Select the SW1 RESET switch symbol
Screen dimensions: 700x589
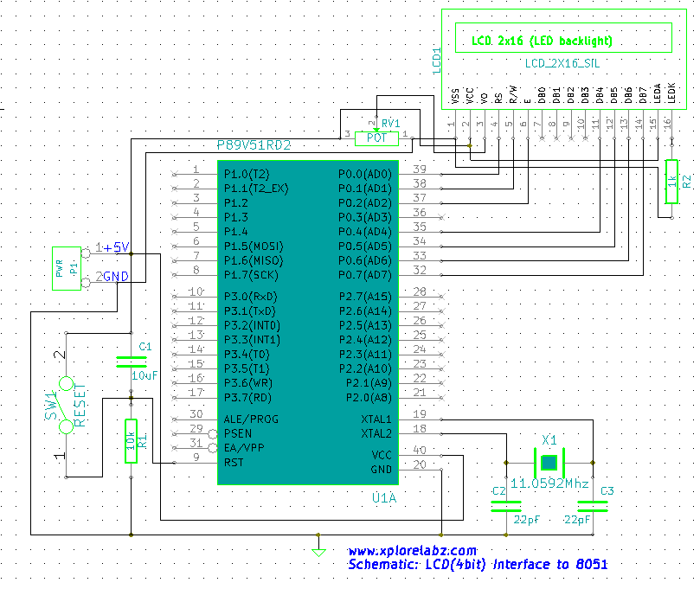(x=66, y=405)
